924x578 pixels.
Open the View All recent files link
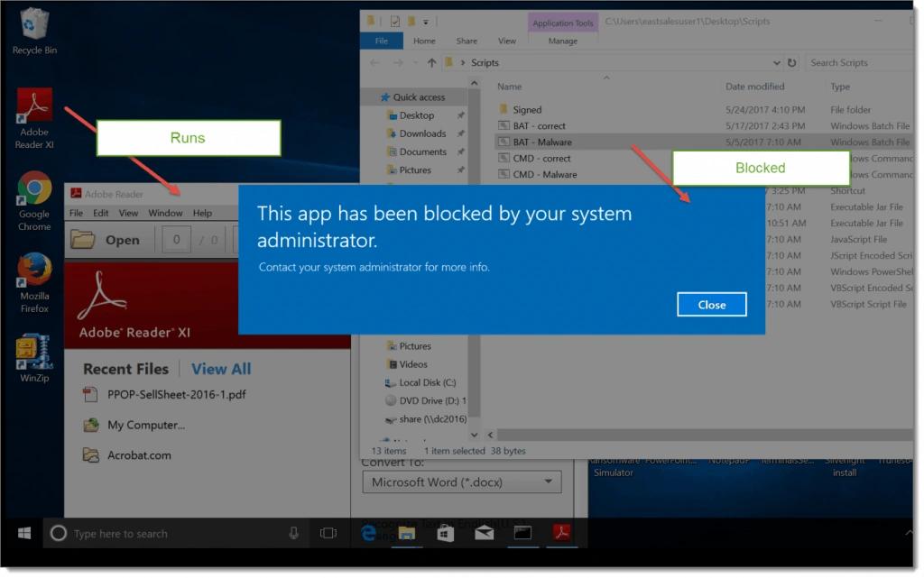pyautogui.click(x=221, y=369)
